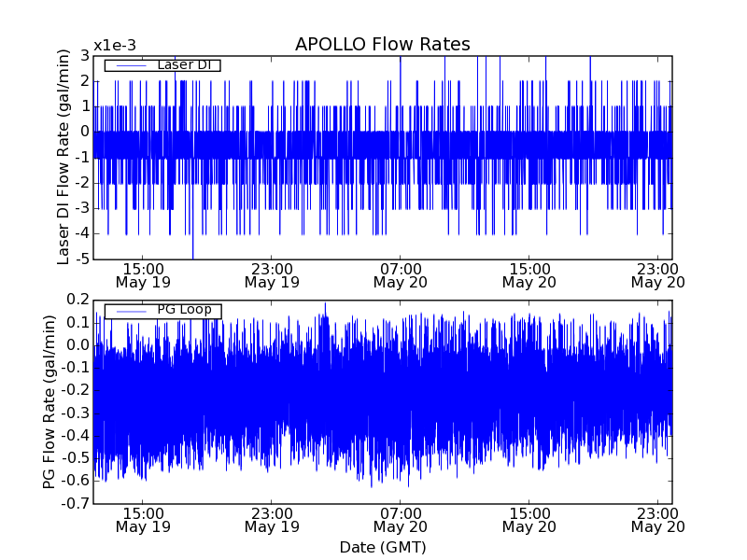Select the Laser DI legend text
Viewport: 747px width, 560px height.
[181, 64]
